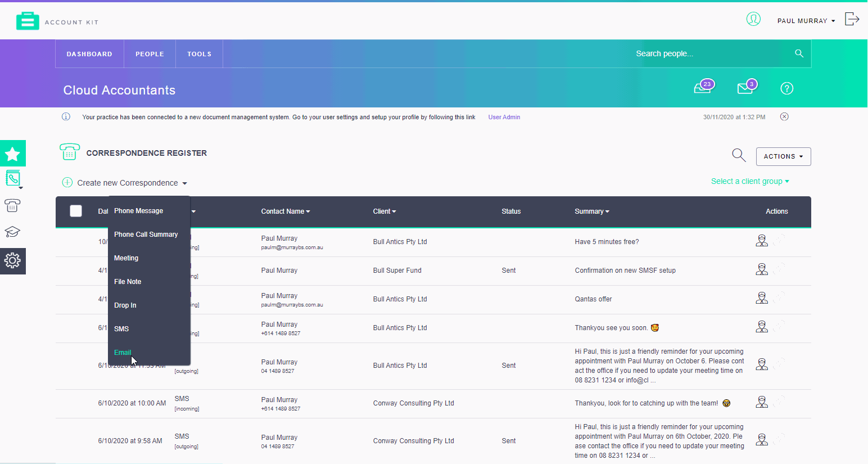The image size is (868, 464).
Task: Choose Email from the menu
Action: tap(123, 353)
